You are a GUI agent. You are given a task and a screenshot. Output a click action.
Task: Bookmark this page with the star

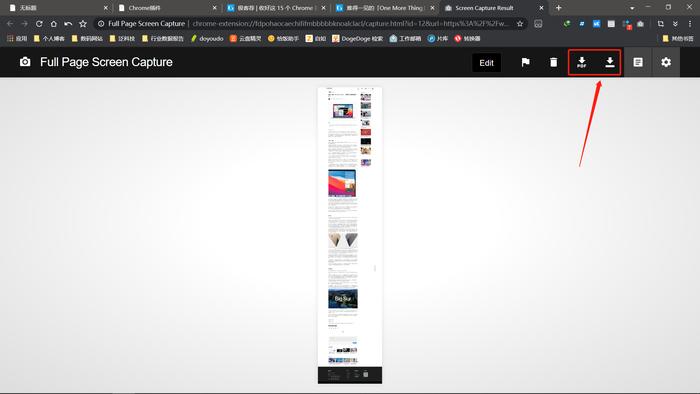(520, 24)
